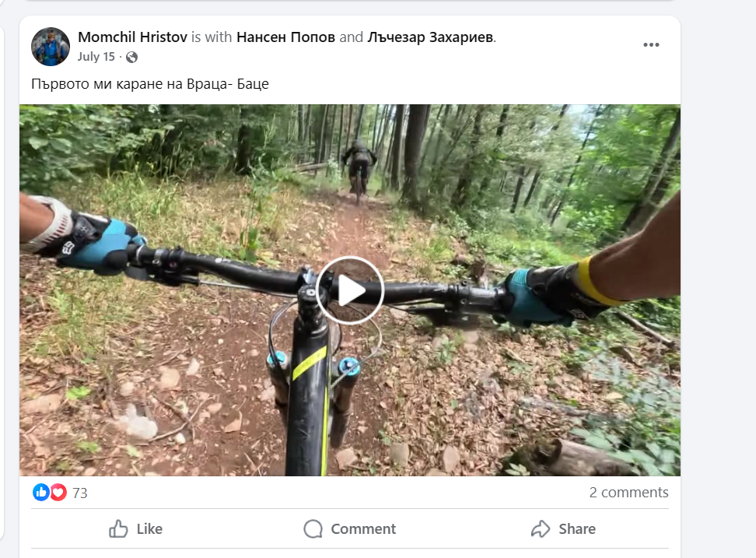The height and width of the screenshot is (558, 756).
Task: Click the thumbs-up outline icon beside Like
Action: 119,529
